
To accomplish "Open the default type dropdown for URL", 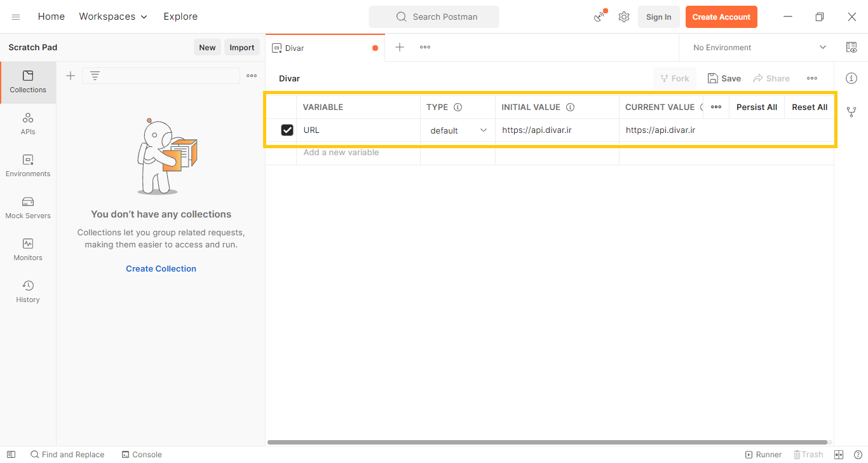I will point(459,130).
